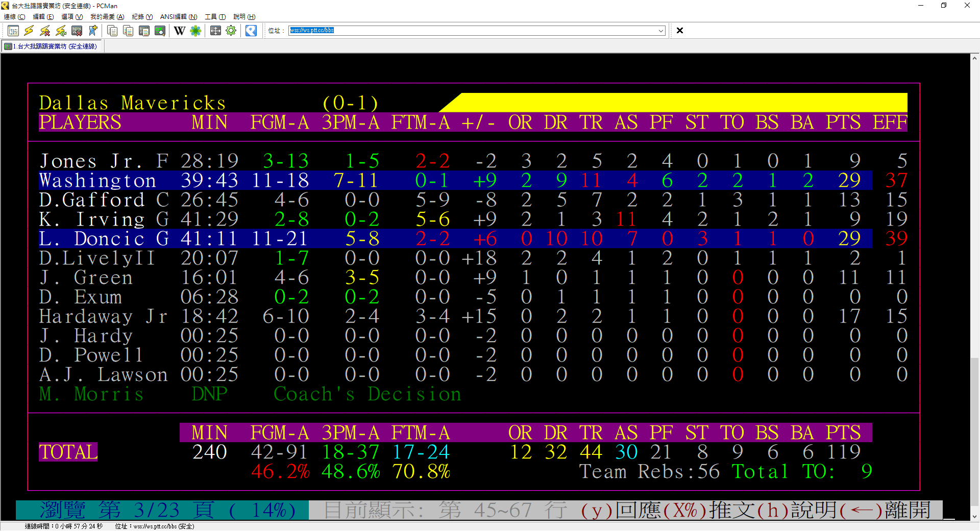Open the 說明 (H) menu
Image resolution: width=980 pixels, height=531 pixels.
pos(244,17)
